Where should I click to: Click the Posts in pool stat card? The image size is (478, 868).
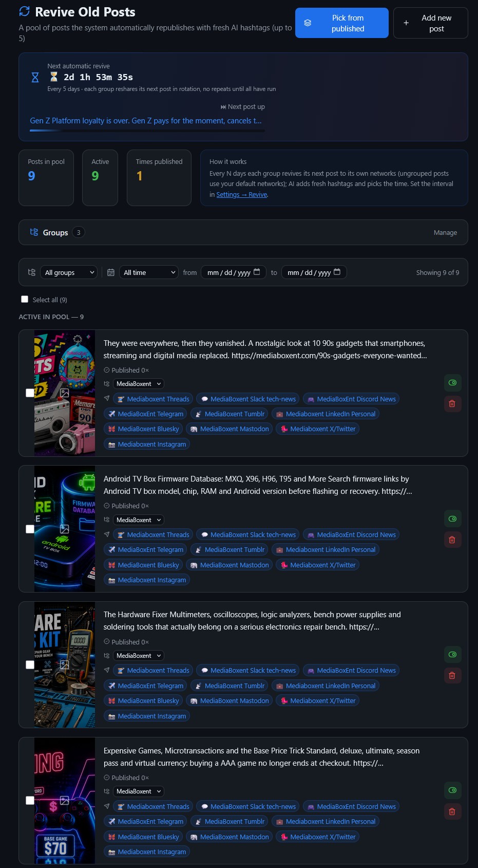point(46,178)
